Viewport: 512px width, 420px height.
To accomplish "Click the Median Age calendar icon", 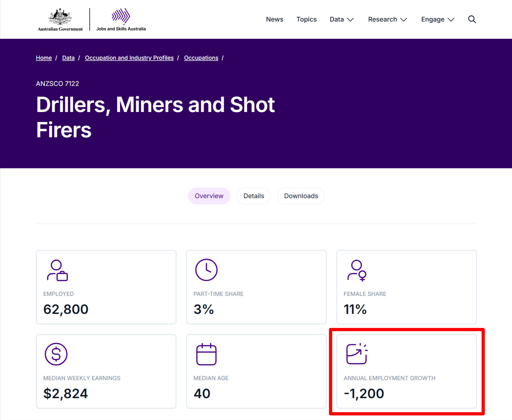I will (x=206, y=354).
